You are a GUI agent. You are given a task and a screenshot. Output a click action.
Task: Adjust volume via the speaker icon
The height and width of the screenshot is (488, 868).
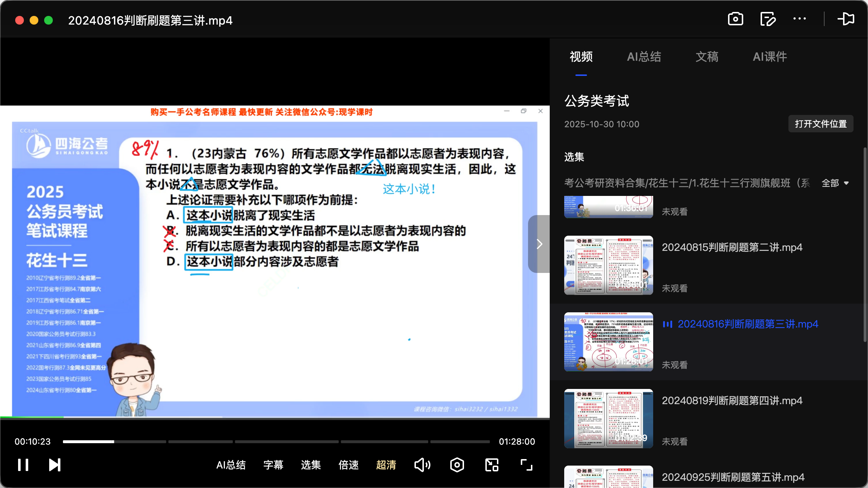click(422, 465)
